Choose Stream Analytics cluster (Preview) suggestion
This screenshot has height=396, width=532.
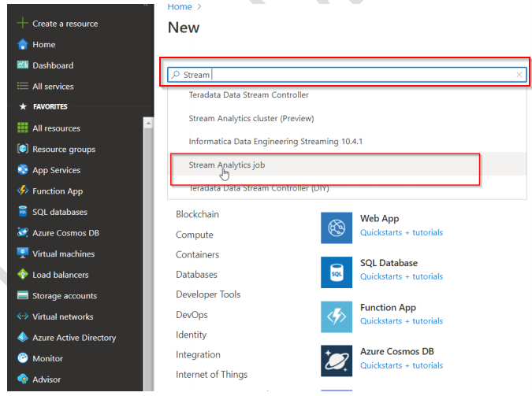[251, 119]
